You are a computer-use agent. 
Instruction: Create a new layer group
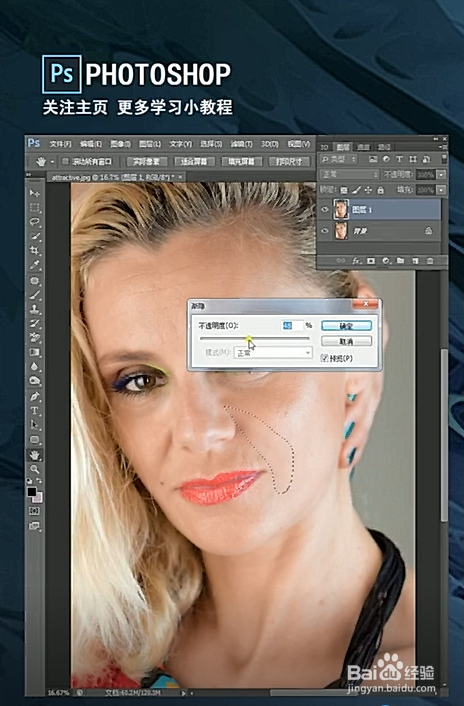(x=401, y=261)
